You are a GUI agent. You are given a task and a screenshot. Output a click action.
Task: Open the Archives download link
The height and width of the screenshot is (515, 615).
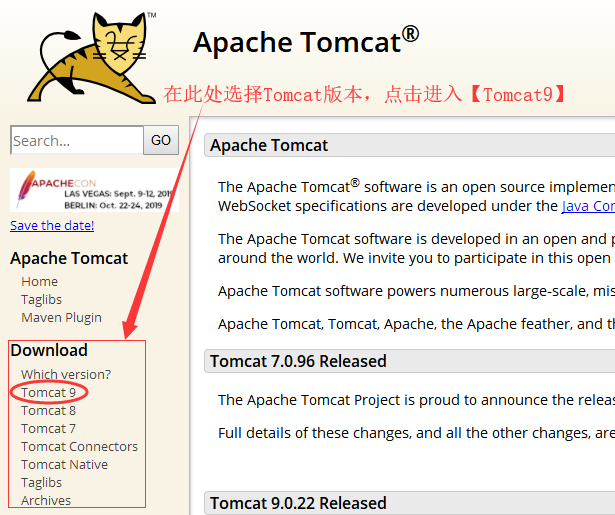pos(46,501)
